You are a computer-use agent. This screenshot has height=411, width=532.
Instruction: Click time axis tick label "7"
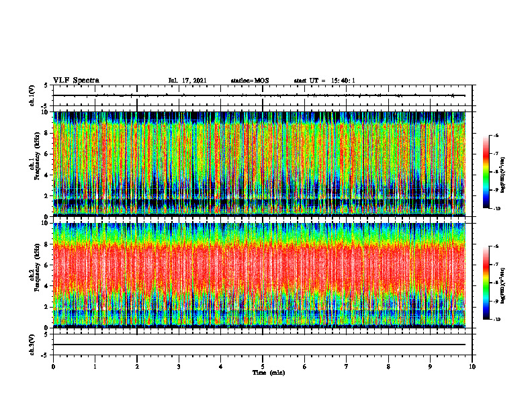pyautogui.click(x=347, y=367)
